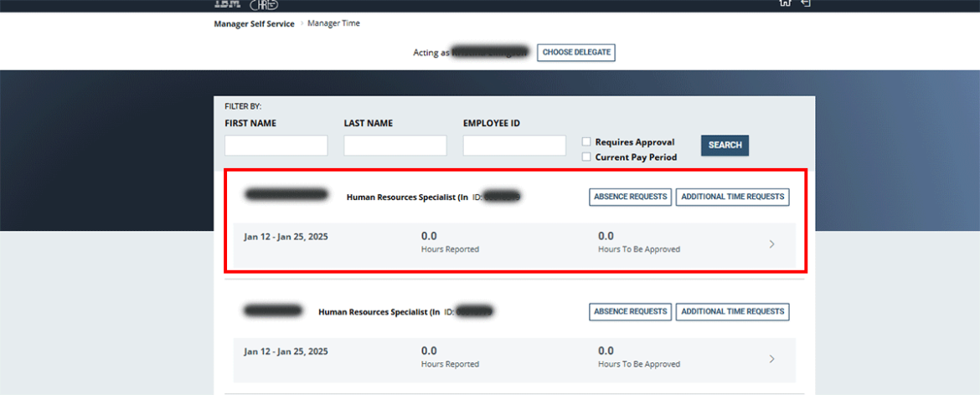Select the Manager Time breadcrumb
This screenshot has height=395, width=980.
click(333, 23)
